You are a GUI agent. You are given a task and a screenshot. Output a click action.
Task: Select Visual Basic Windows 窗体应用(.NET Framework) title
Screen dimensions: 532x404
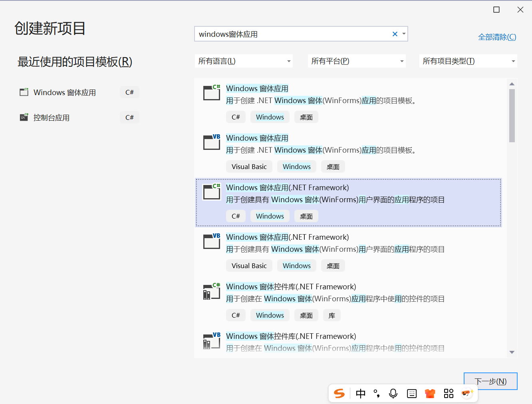(288, 237)
